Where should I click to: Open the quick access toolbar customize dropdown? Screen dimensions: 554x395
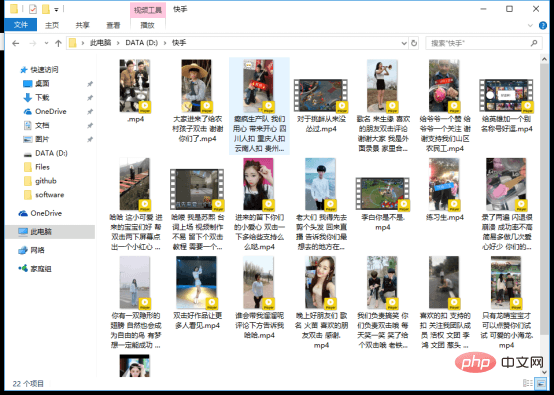click(x=56, y=10)
